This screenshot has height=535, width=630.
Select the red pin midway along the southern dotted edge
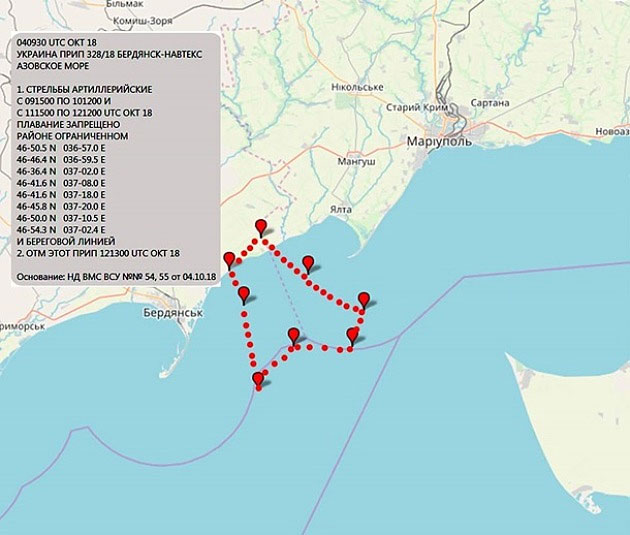(x=293, y=335)
